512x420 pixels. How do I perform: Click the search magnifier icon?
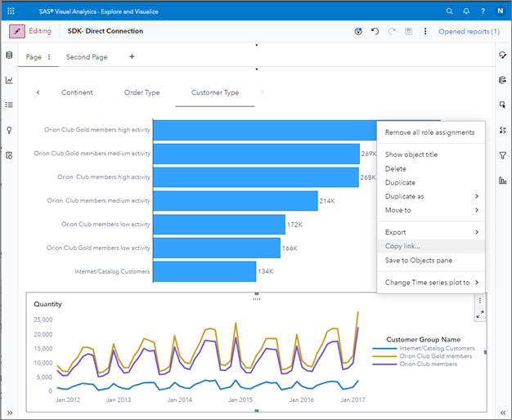point(449,11)
